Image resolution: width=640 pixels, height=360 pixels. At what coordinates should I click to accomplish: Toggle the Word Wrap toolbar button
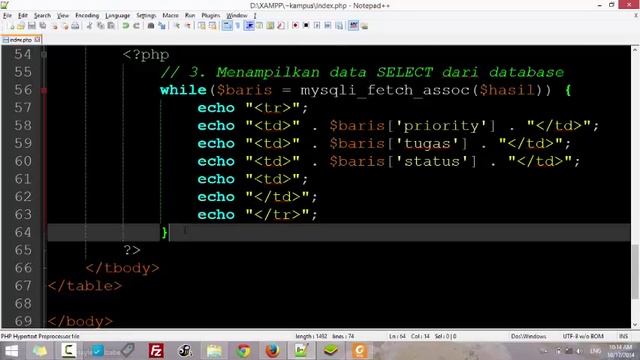[x=227, y=26]
